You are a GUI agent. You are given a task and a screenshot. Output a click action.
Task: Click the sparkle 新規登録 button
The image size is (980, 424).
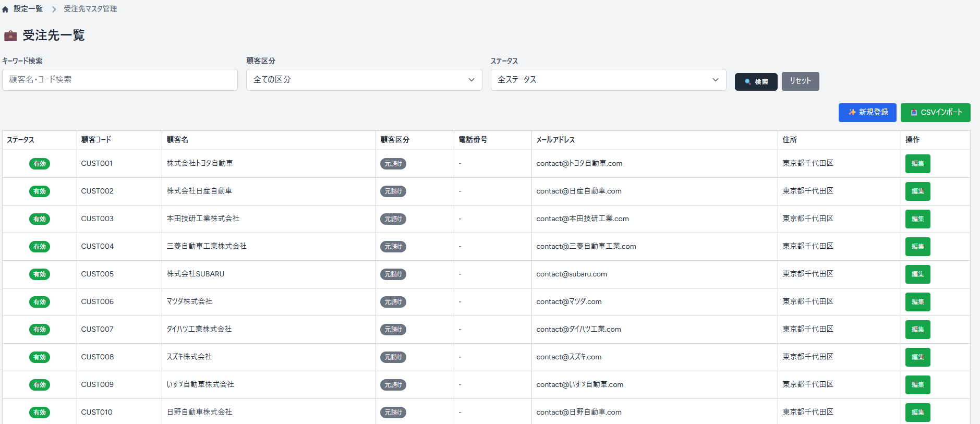pos(867,113)
